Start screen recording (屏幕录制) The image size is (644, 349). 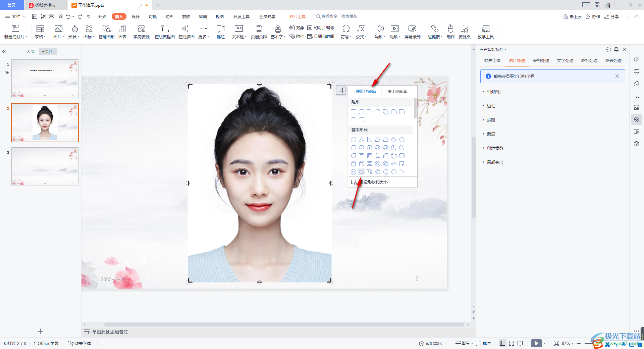(412, 32)
